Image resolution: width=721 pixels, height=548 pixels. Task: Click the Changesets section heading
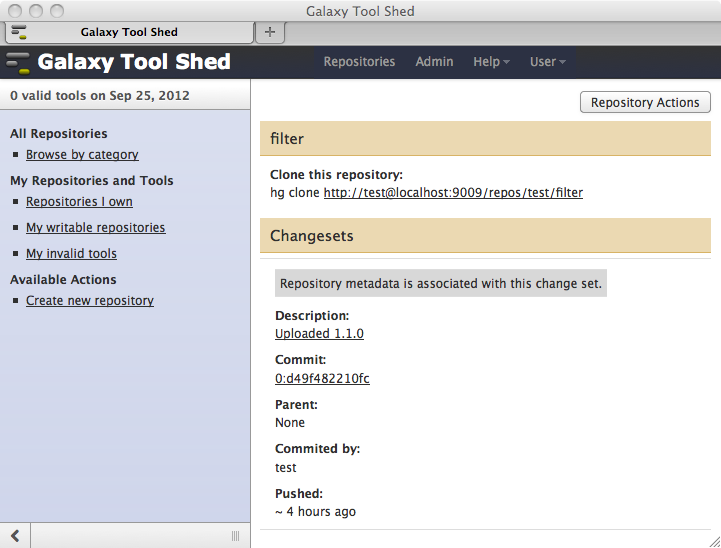[312, 236]
